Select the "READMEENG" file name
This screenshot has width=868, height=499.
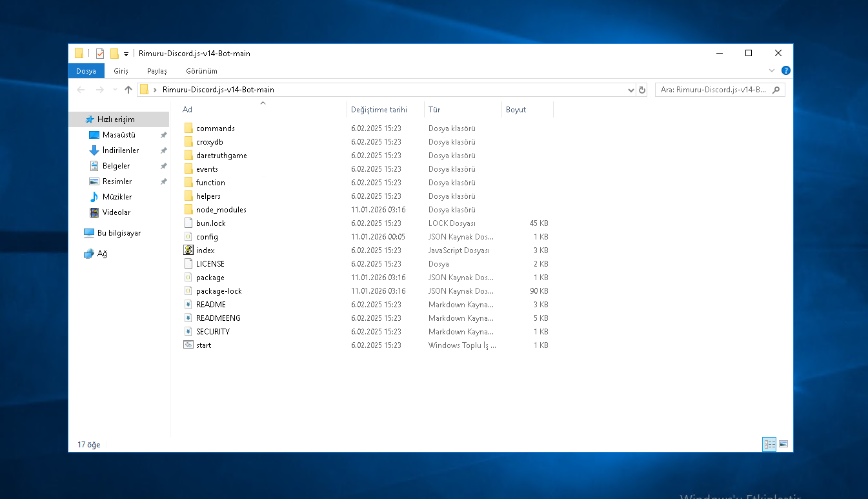(218, 318)
